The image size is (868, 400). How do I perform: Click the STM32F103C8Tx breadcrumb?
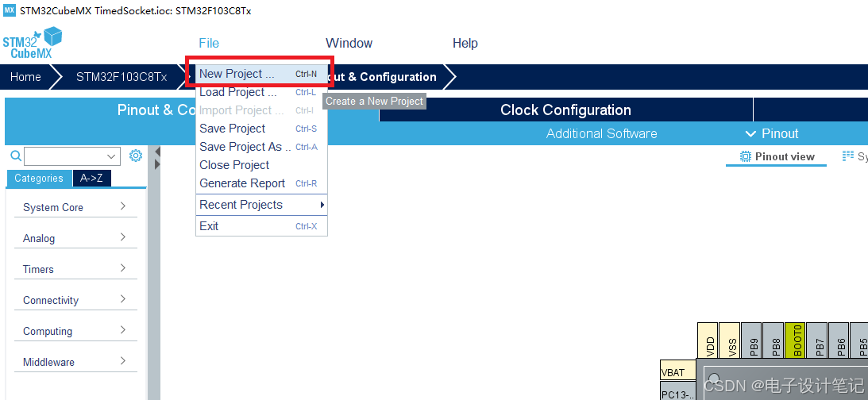click(x=122, y=77)
